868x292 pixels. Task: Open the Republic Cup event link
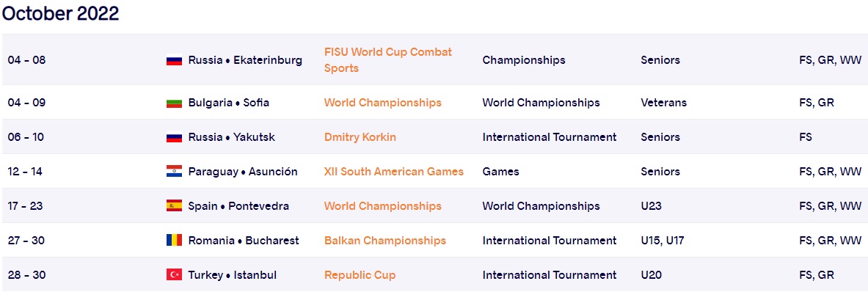360,275
